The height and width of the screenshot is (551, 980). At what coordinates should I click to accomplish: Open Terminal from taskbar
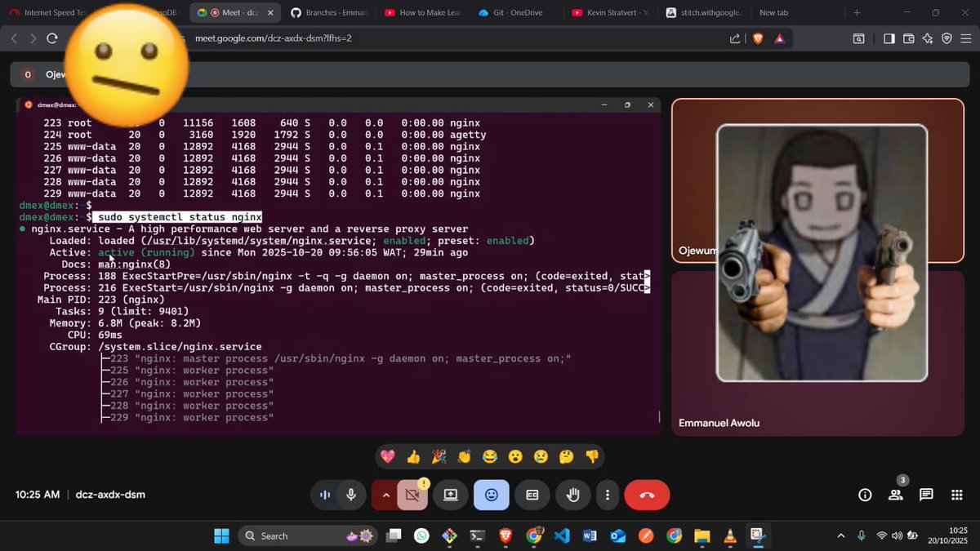click(478, 535)
